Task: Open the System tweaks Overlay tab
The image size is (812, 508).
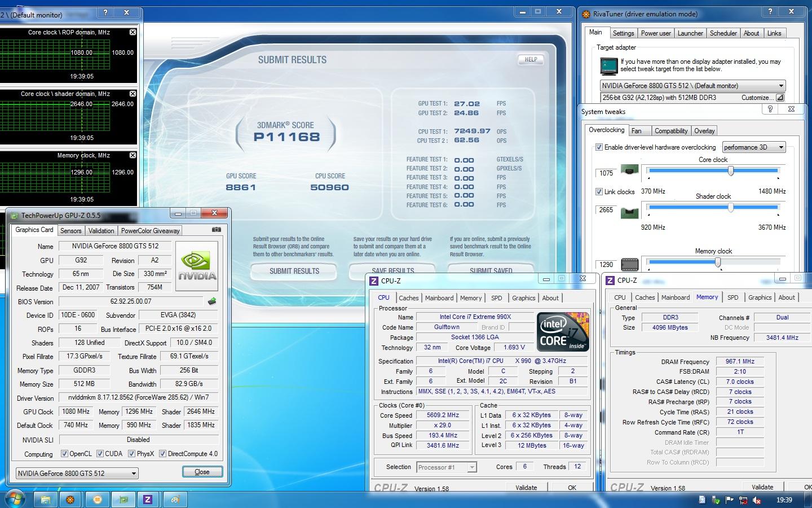Action: [704, 131]
